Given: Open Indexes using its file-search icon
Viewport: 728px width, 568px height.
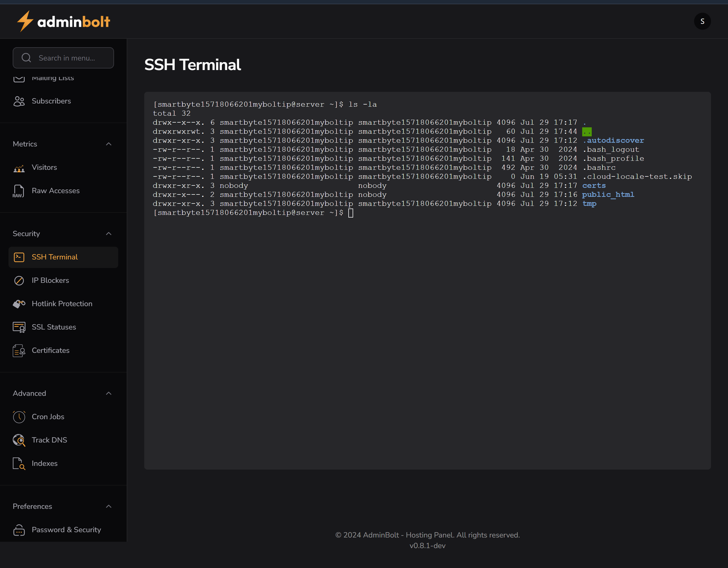Looking at the screenshot, I should [x=19, y=463].
